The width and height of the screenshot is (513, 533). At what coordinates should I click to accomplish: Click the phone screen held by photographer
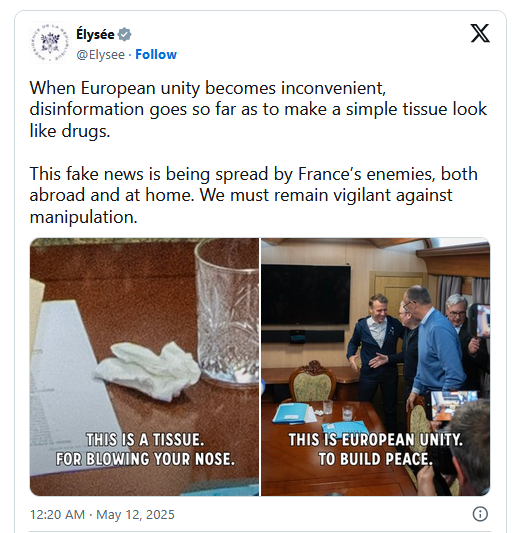[453, 405]
